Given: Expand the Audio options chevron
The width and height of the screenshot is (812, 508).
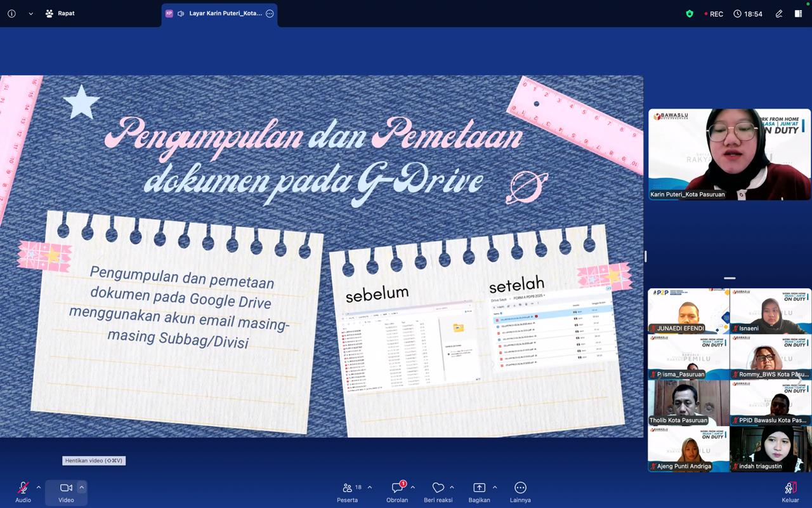Looking at the screenshot, I should (39, 488).
